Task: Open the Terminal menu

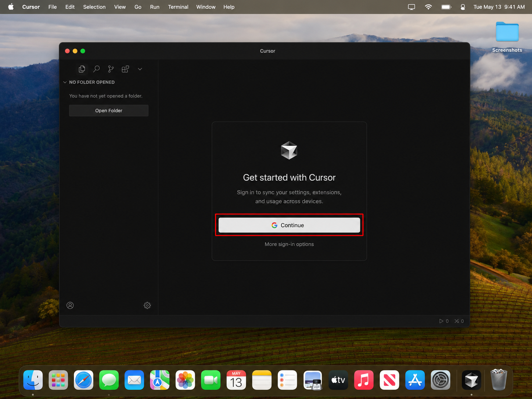Action: [178, 7]
